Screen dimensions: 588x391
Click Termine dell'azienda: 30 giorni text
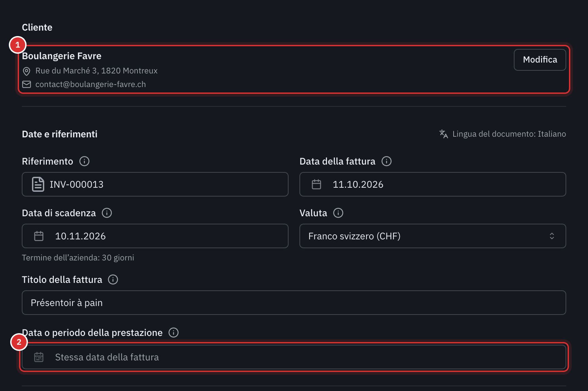(78, 258)
